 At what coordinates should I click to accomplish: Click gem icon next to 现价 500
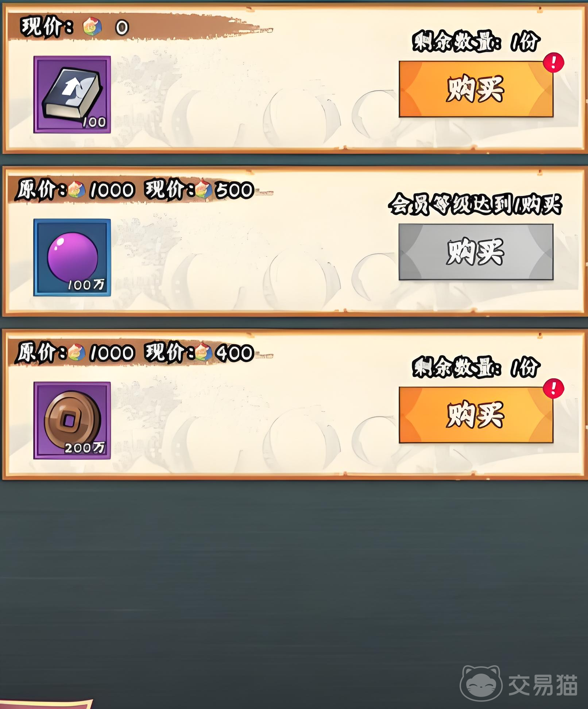[203, 190]
